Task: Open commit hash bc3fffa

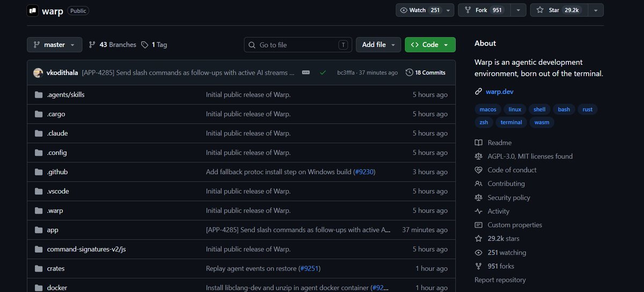Action: (x=347, y=73)
